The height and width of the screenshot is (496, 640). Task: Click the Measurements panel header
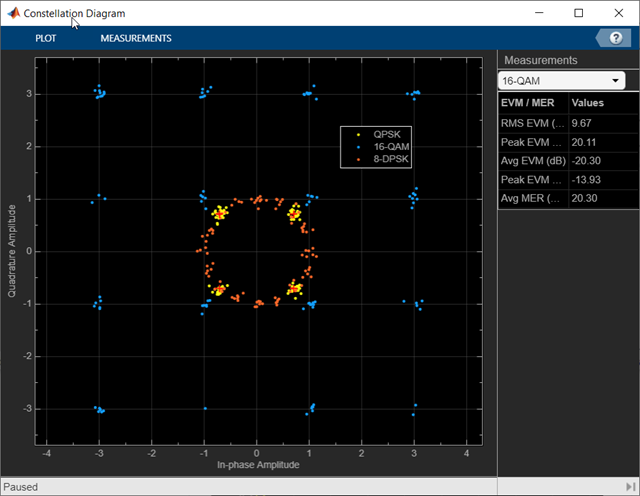pos(540,60)
